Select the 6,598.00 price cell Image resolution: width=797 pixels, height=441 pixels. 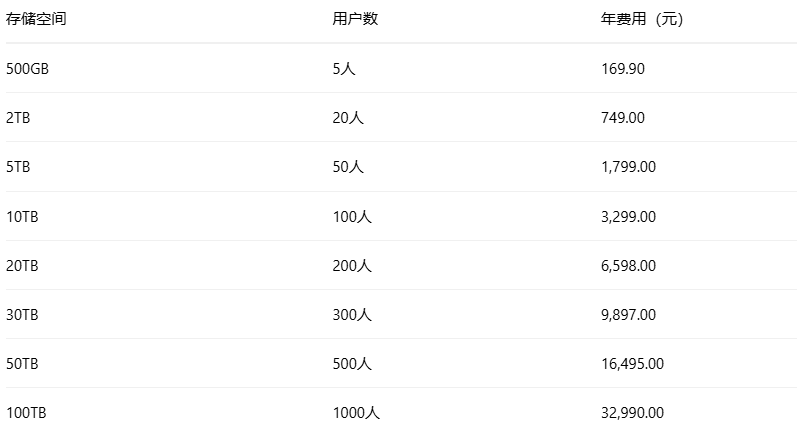pyautogui.click(x=628, y=265)
